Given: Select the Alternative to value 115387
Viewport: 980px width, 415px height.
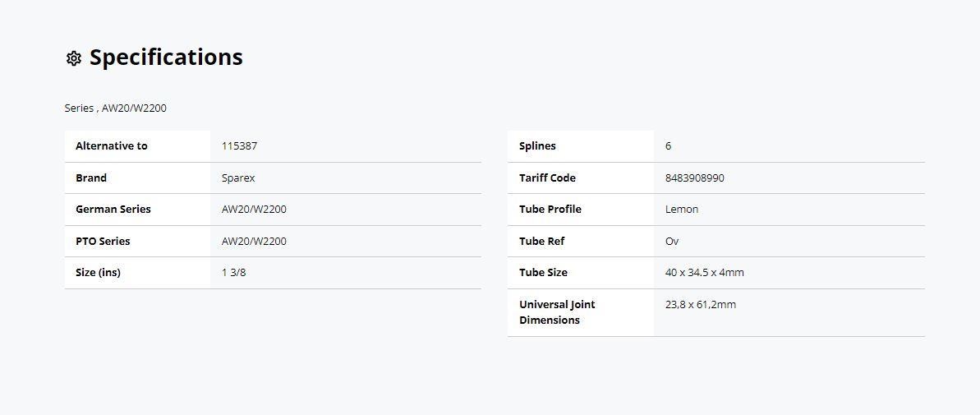Looking at the screenshot, I should pyautogui.click(x=239, y=146).
